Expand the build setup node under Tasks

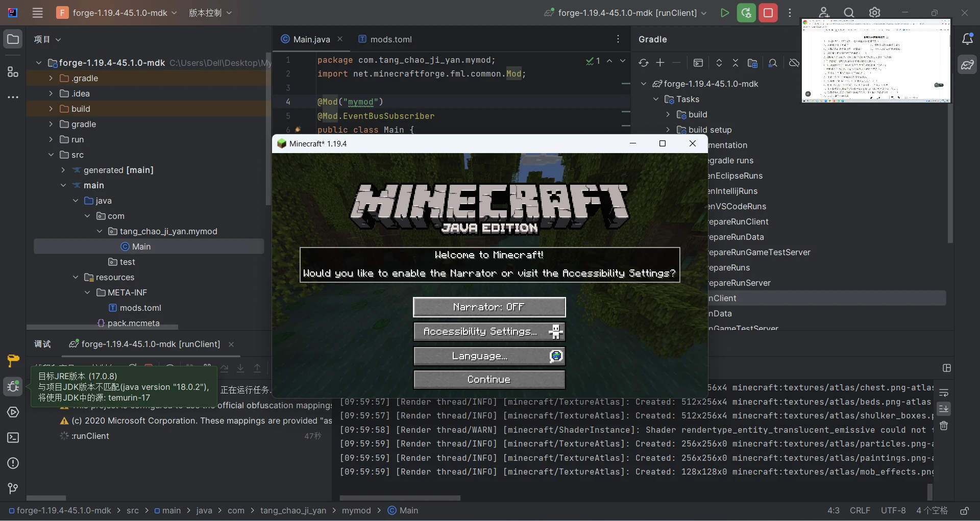tap(668, 130)
